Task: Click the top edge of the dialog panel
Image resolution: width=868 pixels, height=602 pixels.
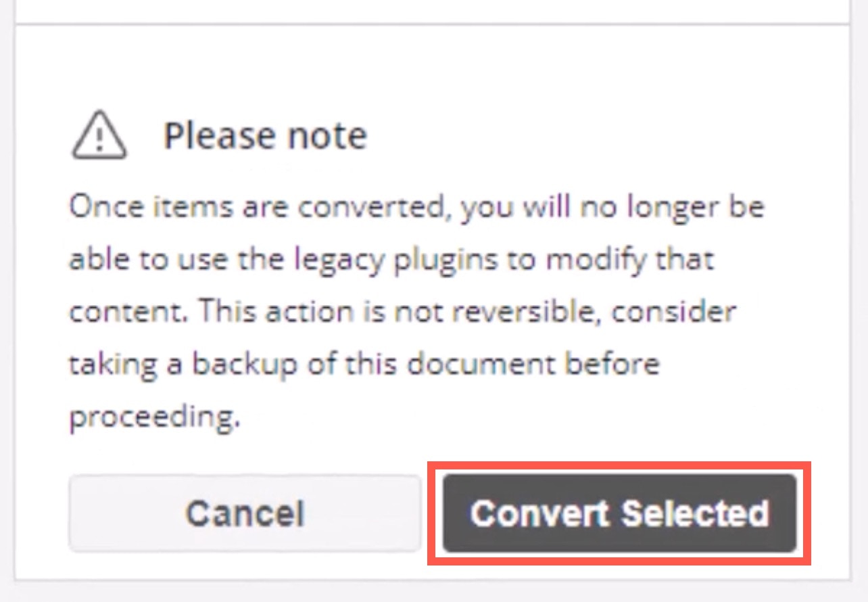Action: [x=433, y=22]
